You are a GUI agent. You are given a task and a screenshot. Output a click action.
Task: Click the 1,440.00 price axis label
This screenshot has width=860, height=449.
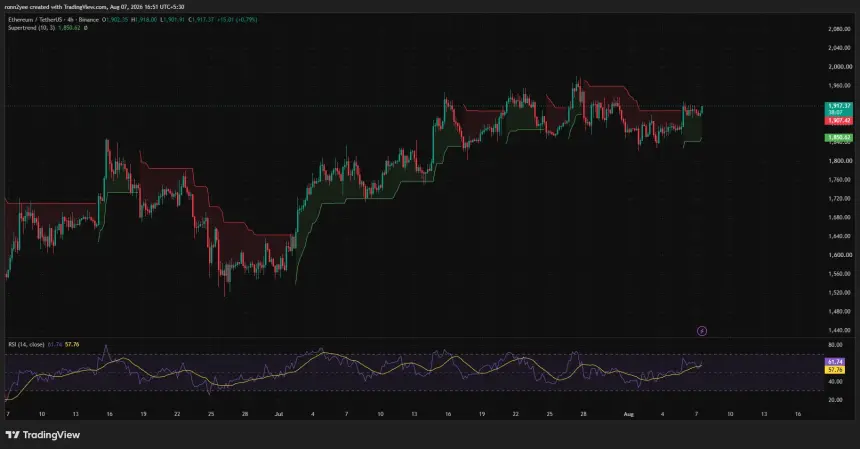(839, 331)
